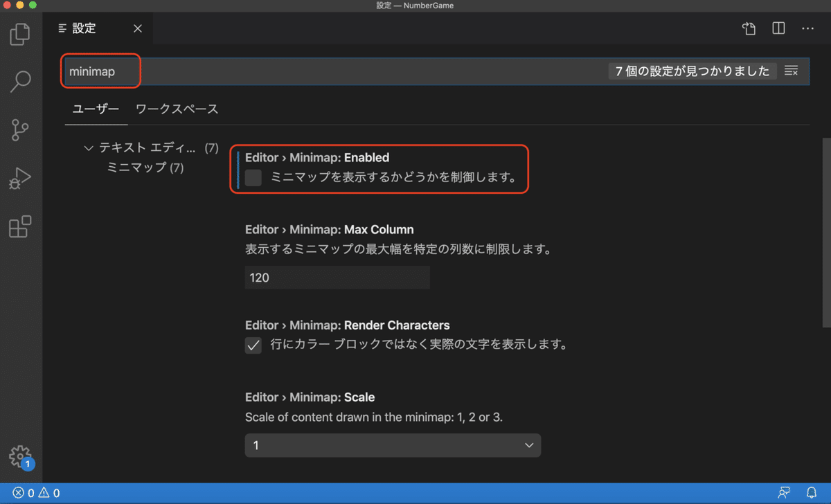Open the Manage gear menu
The image size is (831, 504).
[x=21, y=456]
